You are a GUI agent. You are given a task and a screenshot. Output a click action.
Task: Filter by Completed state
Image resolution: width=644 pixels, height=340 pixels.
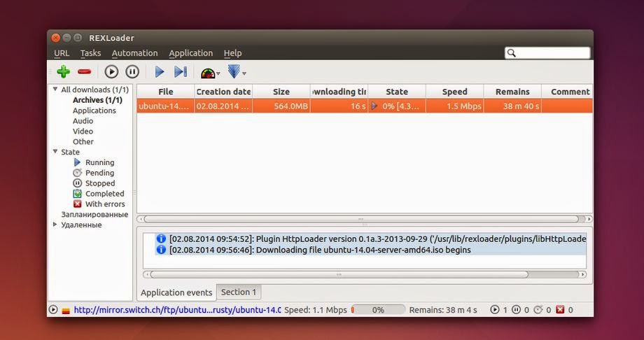tap(104, 193)
